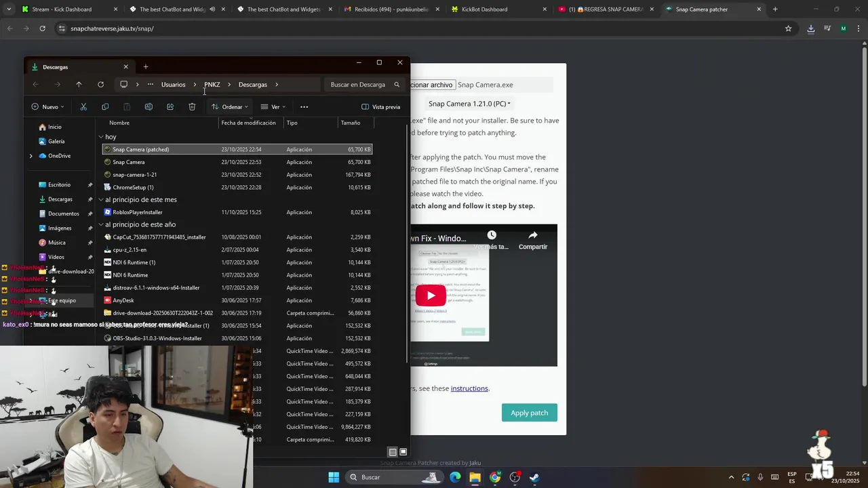Collapse 'al principio de este año' group
This screenshot has height=488, width=868.
(x=101, y=224)
